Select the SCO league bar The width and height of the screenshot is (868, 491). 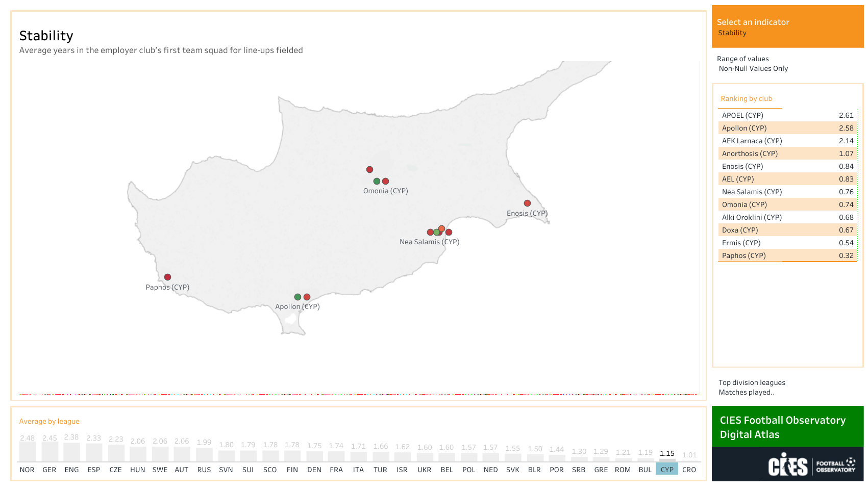270,456
